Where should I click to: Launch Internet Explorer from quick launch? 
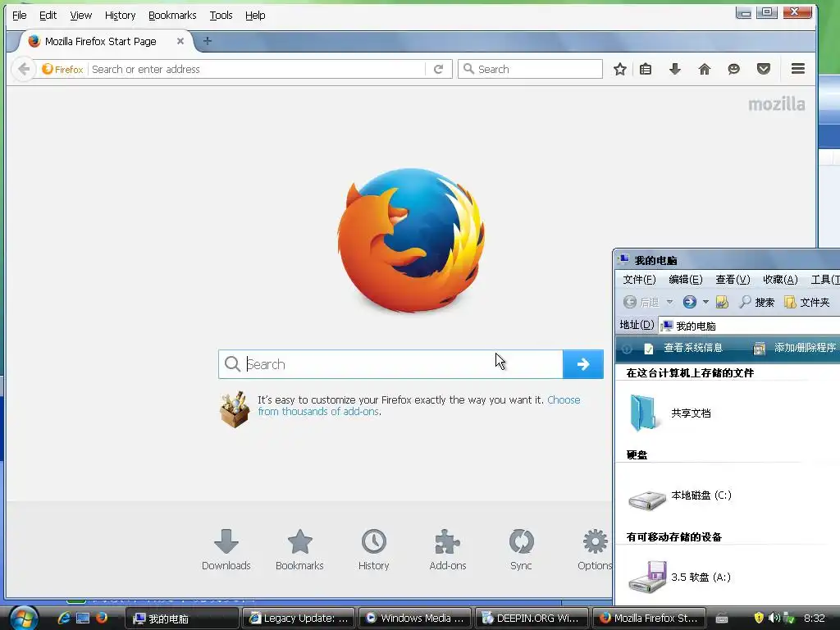[64, 619]
